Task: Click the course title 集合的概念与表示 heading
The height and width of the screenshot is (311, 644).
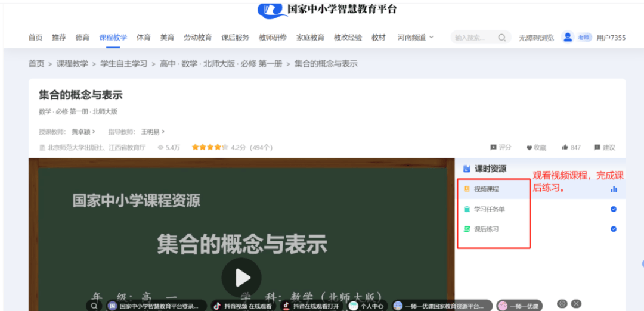Action: 81,95
